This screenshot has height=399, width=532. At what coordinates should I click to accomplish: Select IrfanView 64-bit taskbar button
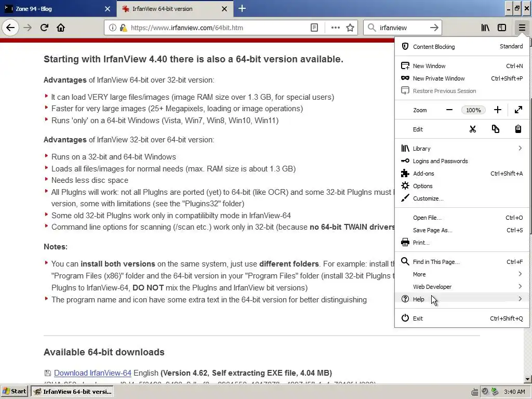(73, 392)
